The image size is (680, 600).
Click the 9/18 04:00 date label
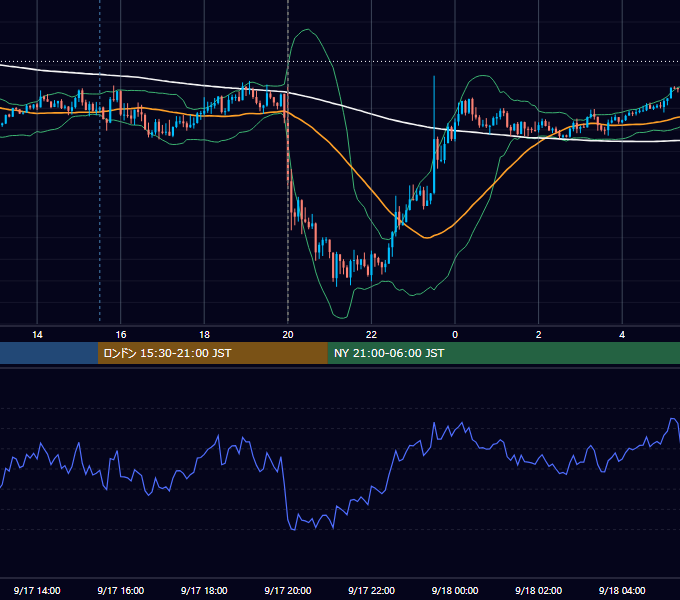click(x=622, y=590)
